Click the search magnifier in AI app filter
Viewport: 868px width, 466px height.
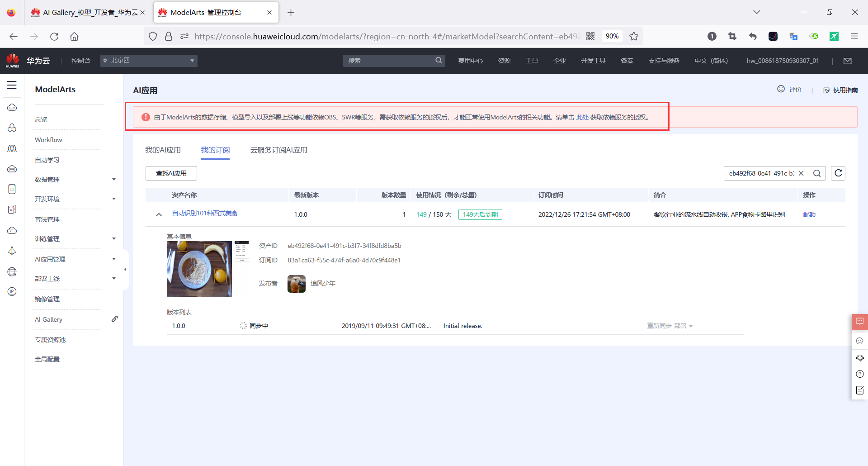click(817, 173)
